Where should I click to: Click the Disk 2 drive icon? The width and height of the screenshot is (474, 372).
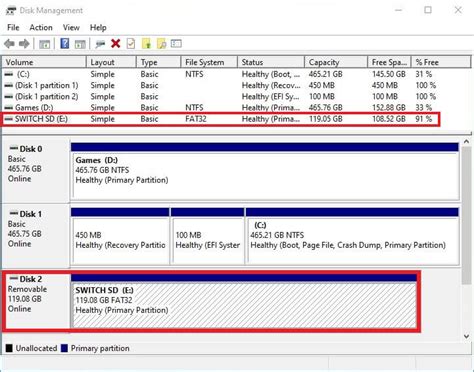coord(14,278)
